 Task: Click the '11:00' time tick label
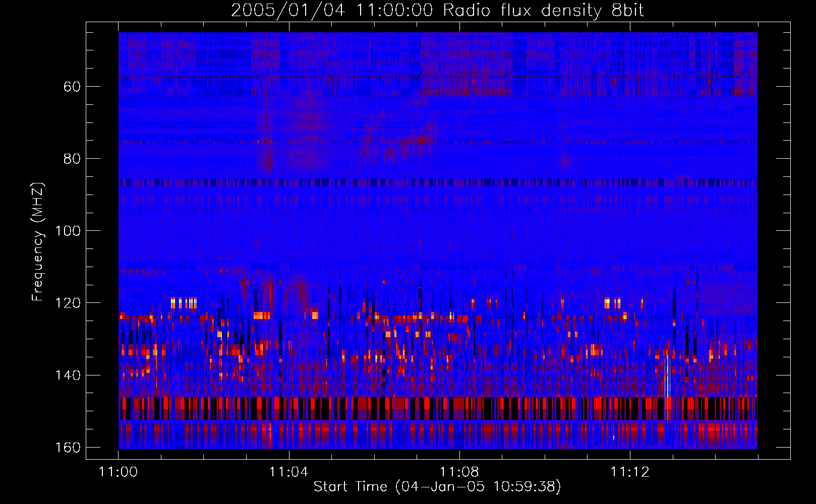[x=118, y=472]
